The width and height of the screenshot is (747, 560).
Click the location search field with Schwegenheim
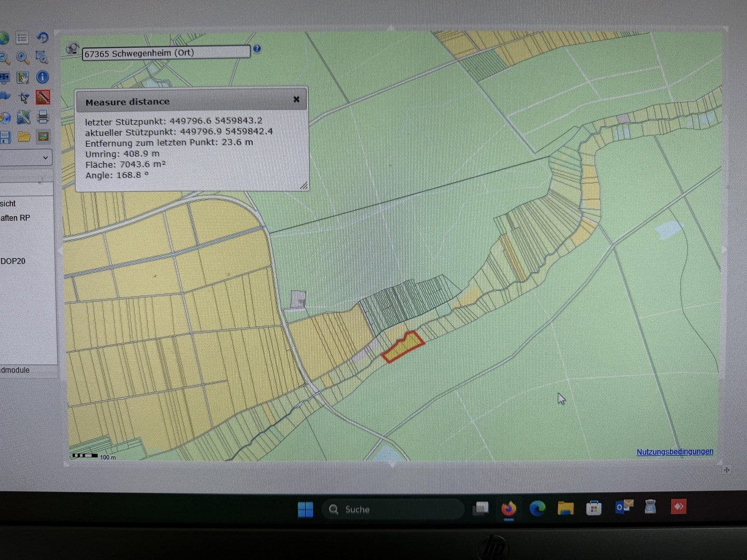click(166, 53)
